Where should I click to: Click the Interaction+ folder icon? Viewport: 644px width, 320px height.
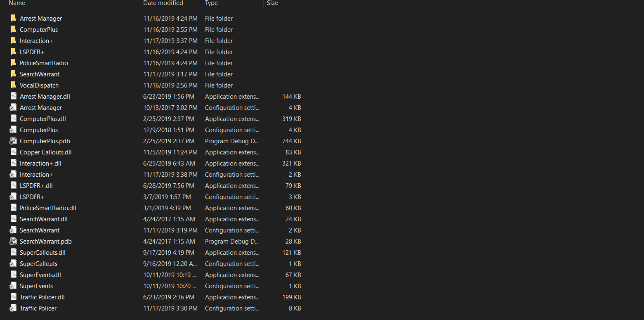click(13, 40)
